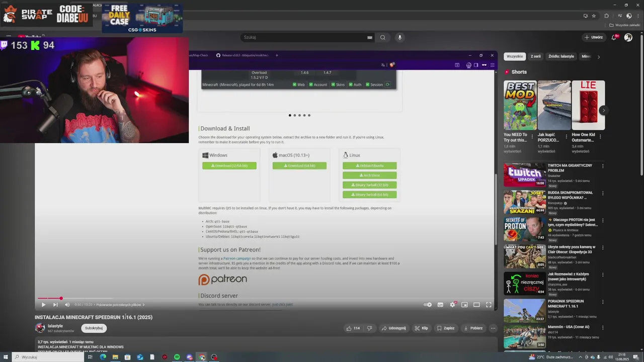Switch player to miniplayer mode

coord(464,305)
